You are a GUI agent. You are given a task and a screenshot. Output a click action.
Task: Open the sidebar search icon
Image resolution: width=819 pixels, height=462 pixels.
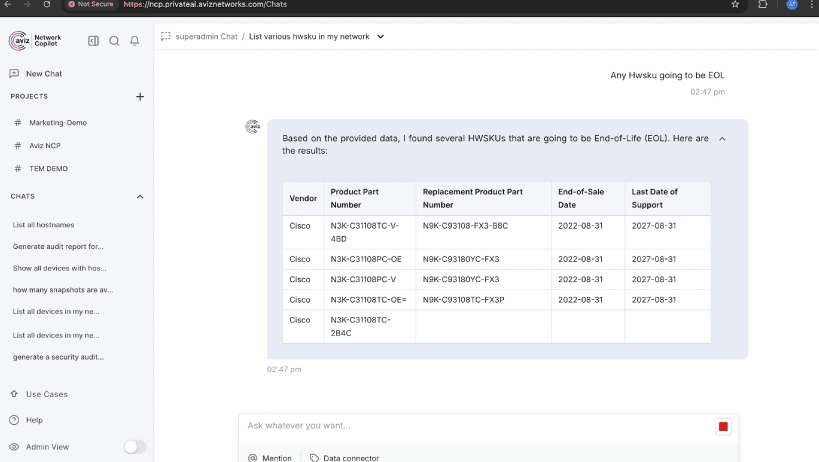[114, 41]
